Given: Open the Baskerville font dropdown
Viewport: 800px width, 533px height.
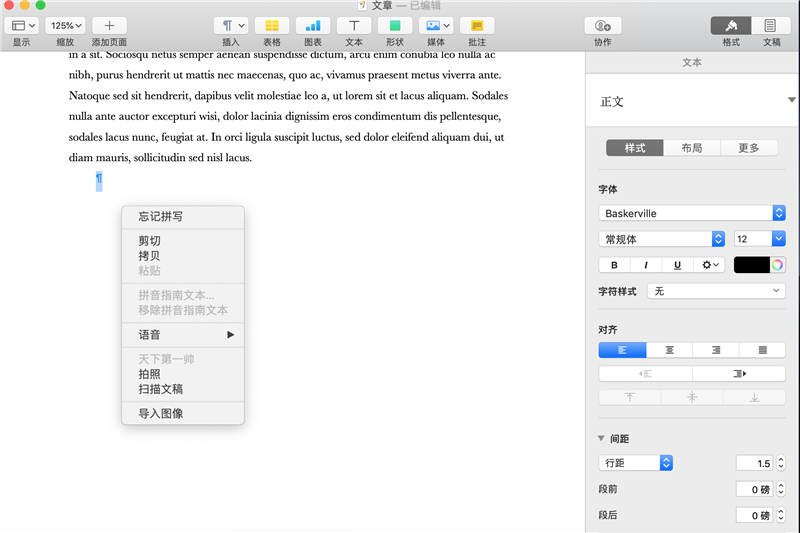Looking at the screenshot, I should (x=692, y=213).
